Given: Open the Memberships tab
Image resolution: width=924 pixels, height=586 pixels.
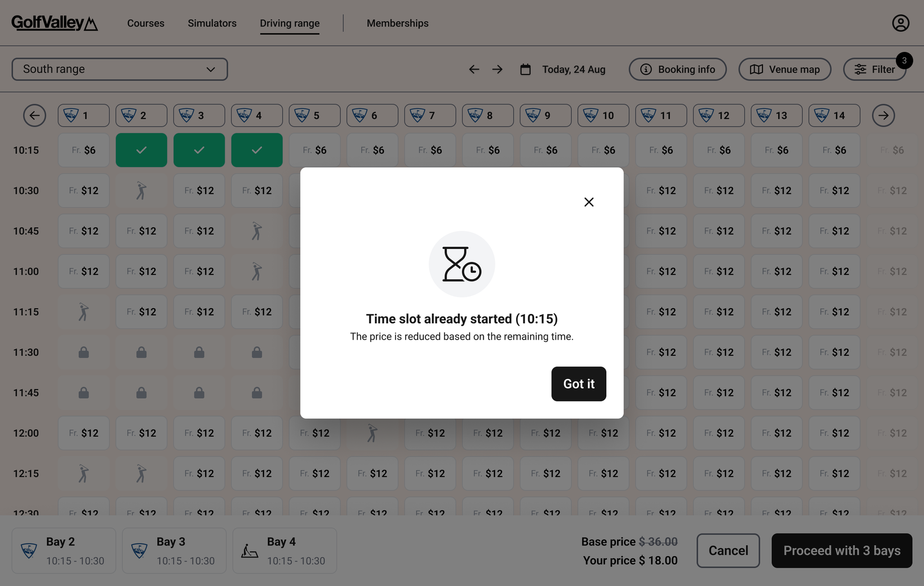Looking at the screenshot, I should click(x=397, y=23).
